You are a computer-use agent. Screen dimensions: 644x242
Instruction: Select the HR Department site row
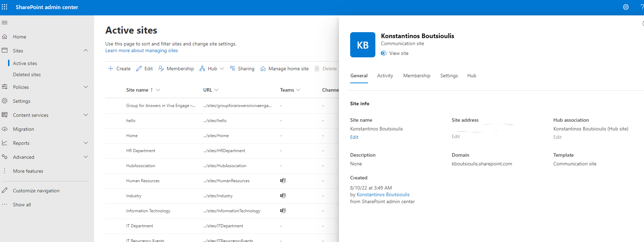[222, 151]
